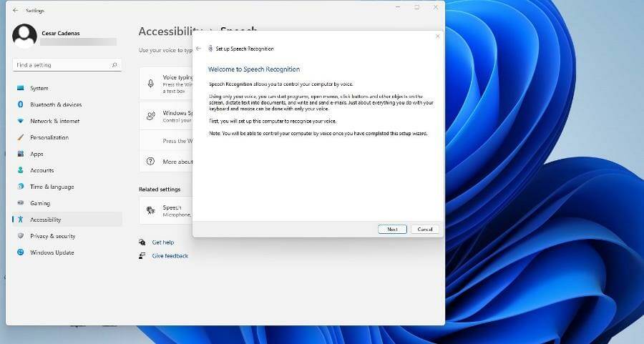Open Give feedback link
Screen dimensions: 644x344
170,256
